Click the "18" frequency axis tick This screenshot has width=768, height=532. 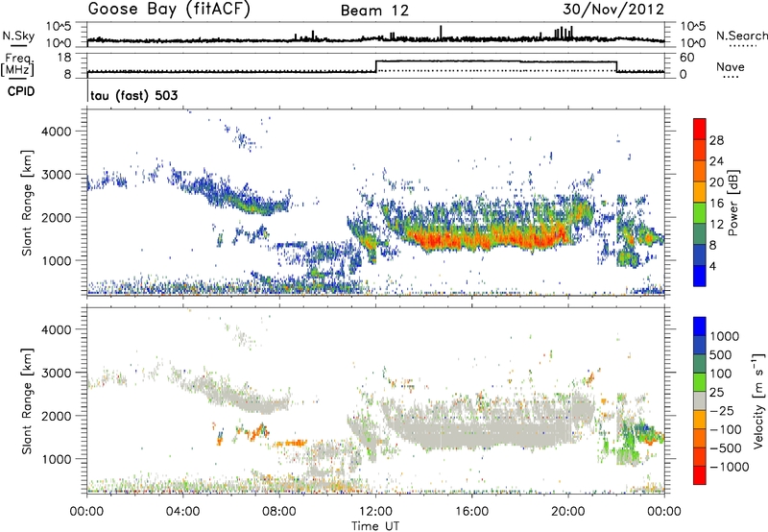click(x=64, y=58)
